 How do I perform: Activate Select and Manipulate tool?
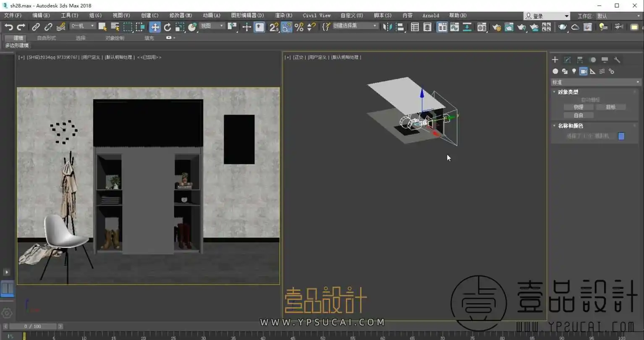pyautogui.click(x=246, y=27)
